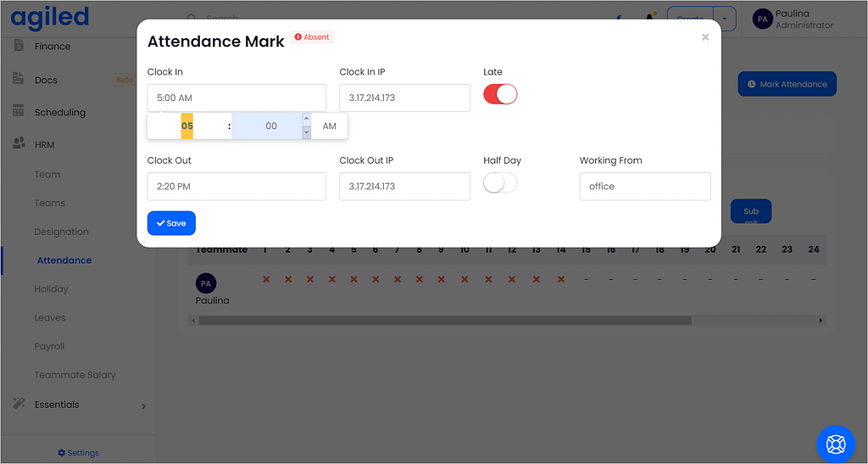Open the Scheduling menu item
Viewport: 868px width, 464px height.
click(60, 113)
